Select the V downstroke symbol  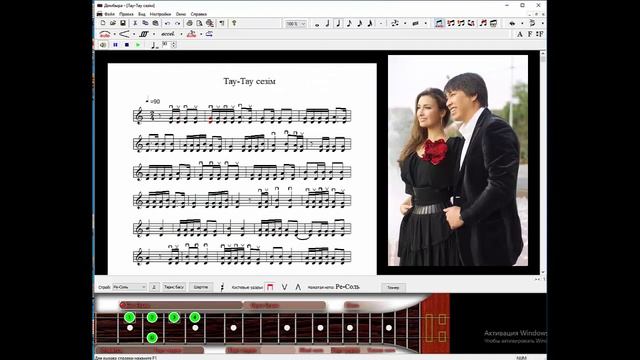click(284, 287)
